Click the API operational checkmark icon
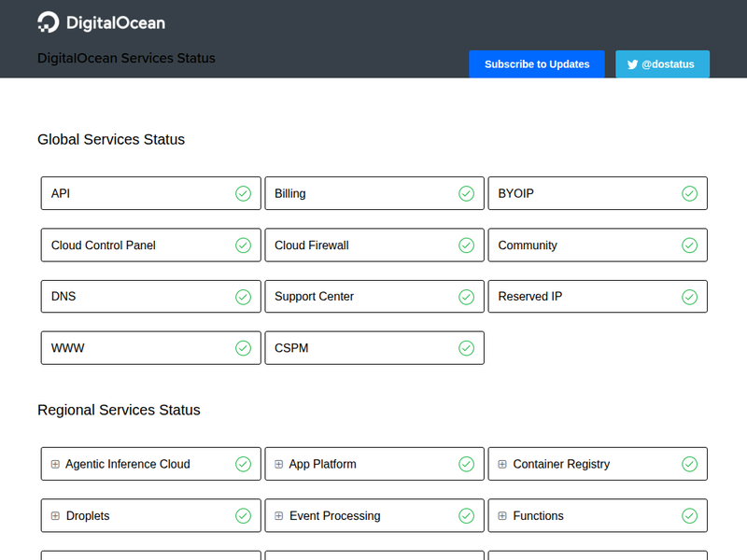 [243, 193]
